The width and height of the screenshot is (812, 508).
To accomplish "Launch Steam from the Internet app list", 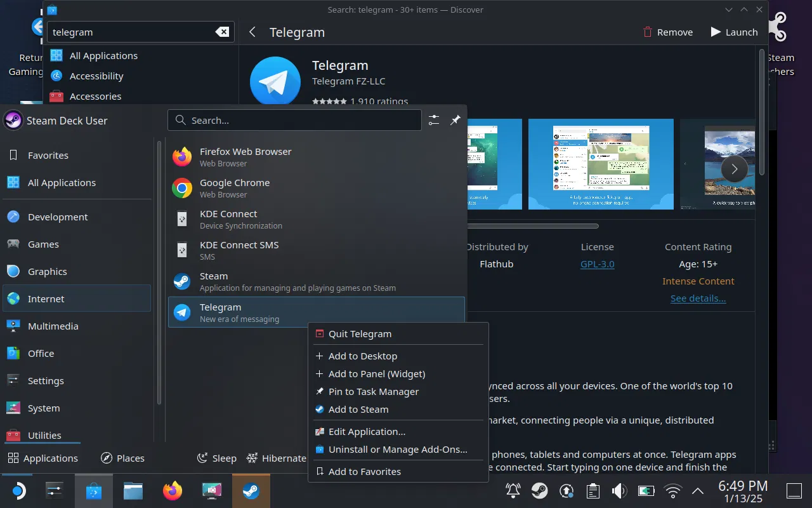I will (316, 281).
